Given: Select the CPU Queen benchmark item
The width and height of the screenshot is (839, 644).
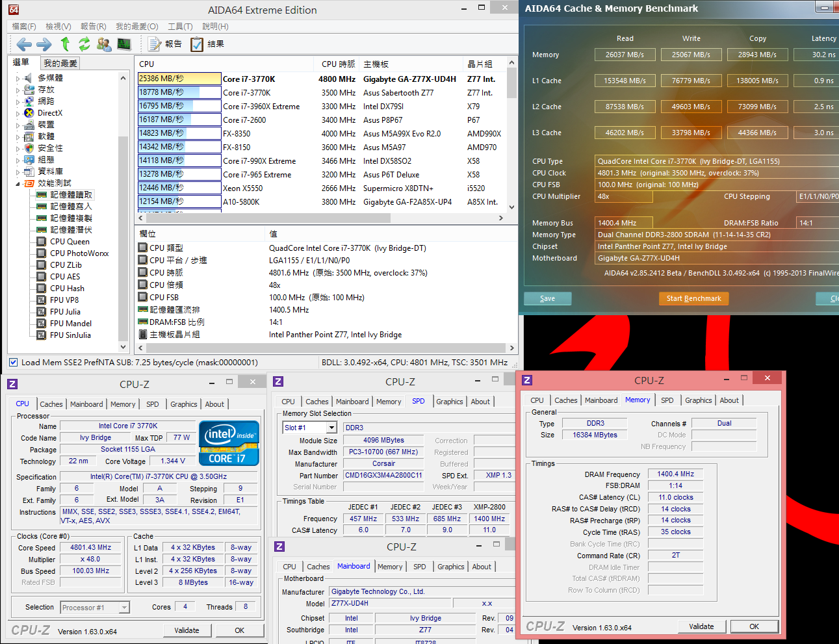Looking at the screenshot, I should click(x=70, y=242).
